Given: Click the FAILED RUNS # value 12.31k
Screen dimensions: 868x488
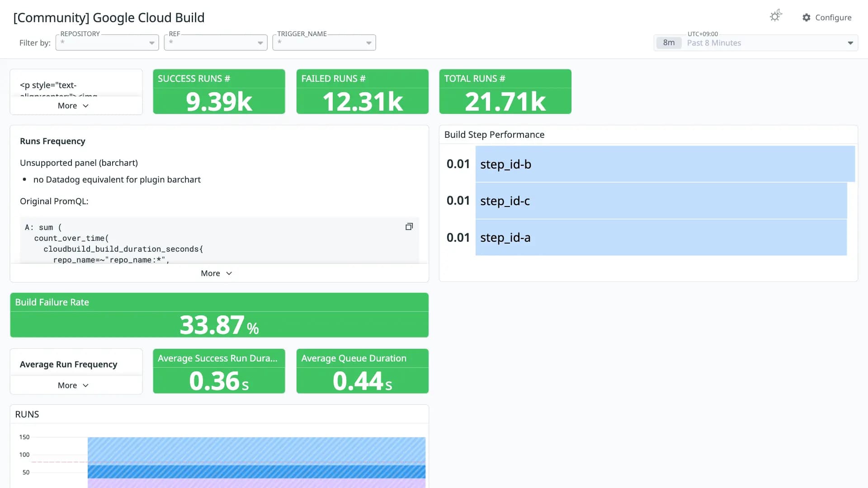Looking at the screenshot, I should click(x=363, y=102).
